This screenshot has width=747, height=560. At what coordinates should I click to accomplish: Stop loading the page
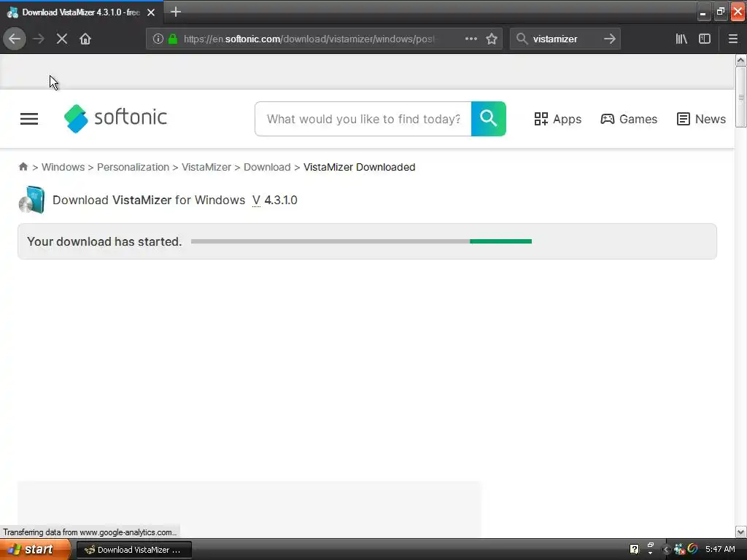(62, 39)
